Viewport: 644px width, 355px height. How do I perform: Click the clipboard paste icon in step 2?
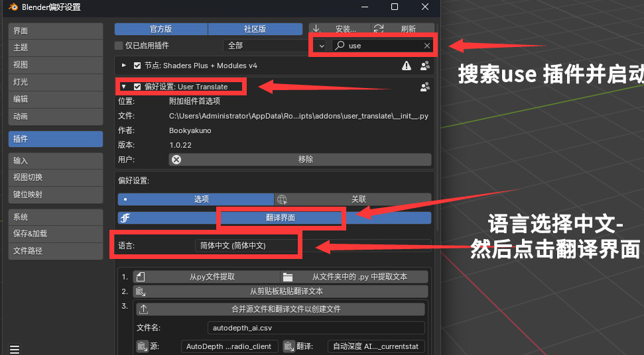tap(141, 291)
